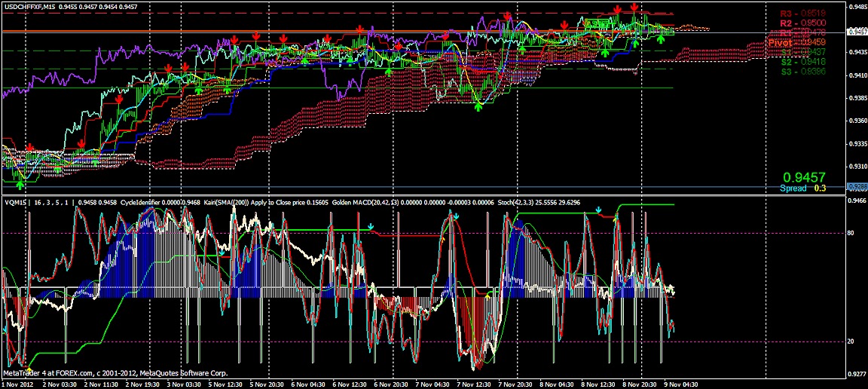Click the highlighted 0.9457 current price tag
Image resolution: width=868 pixels, height=389 pixels.
(x=857, y=32)
